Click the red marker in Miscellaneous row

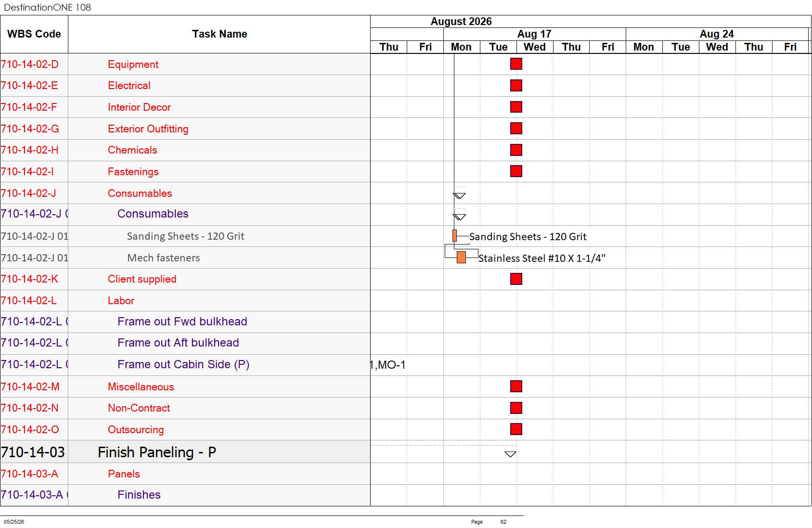click(516, 386)
